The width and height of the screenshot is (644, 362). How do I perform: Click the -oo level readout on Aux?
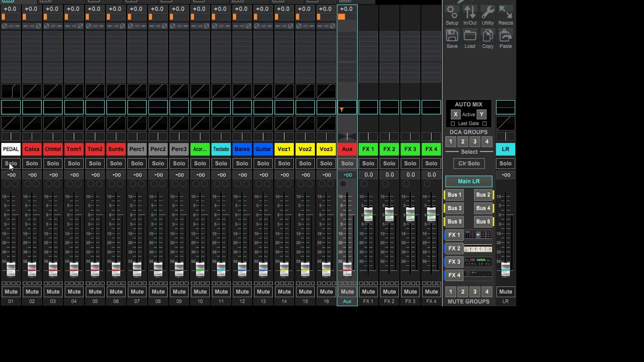(x=347, y=175)
